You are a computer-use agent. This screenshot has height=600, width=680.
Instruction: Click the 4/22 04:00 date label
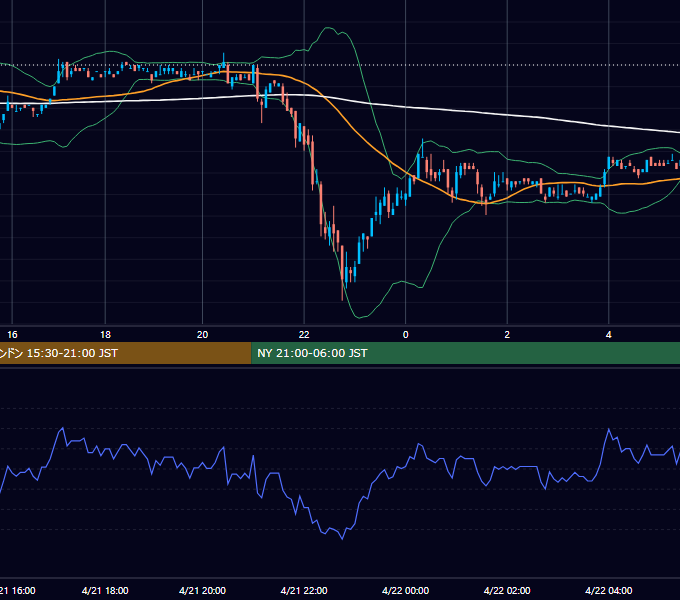point(608,590)
